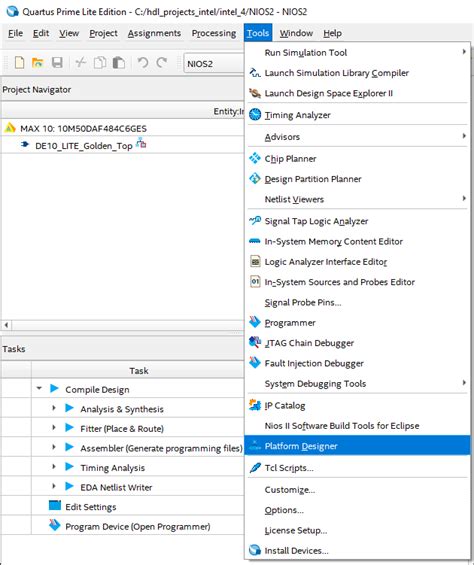Screen dimensions: 474x565
Task: Click the Paste clipboard toolbar icon
Action: click(119, 63)
